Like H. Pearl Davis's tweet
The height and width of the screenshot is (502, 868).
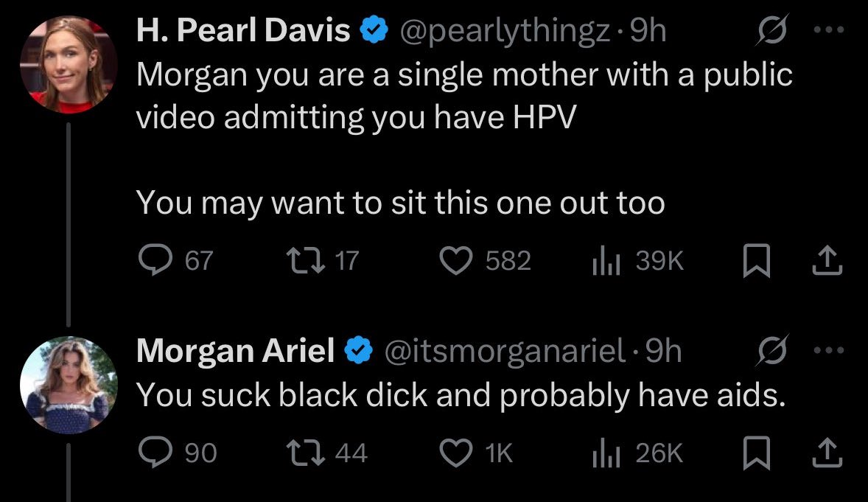[x=455, y=259]
